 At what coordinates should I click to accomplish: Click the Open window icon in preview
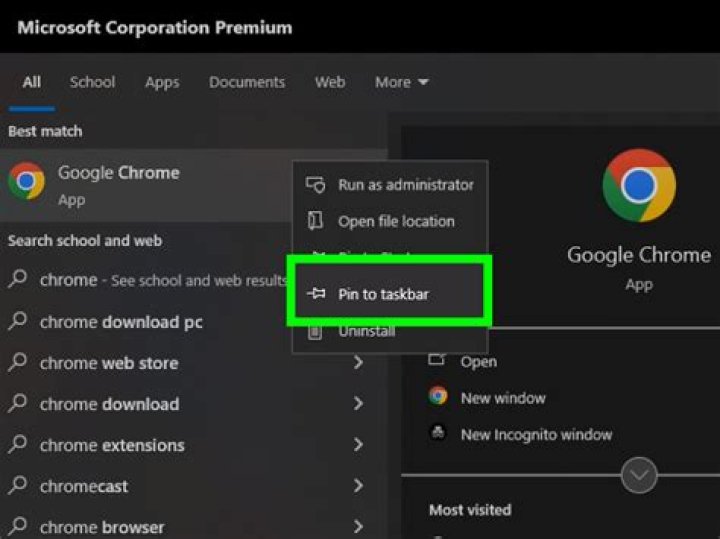click(437, 359)
